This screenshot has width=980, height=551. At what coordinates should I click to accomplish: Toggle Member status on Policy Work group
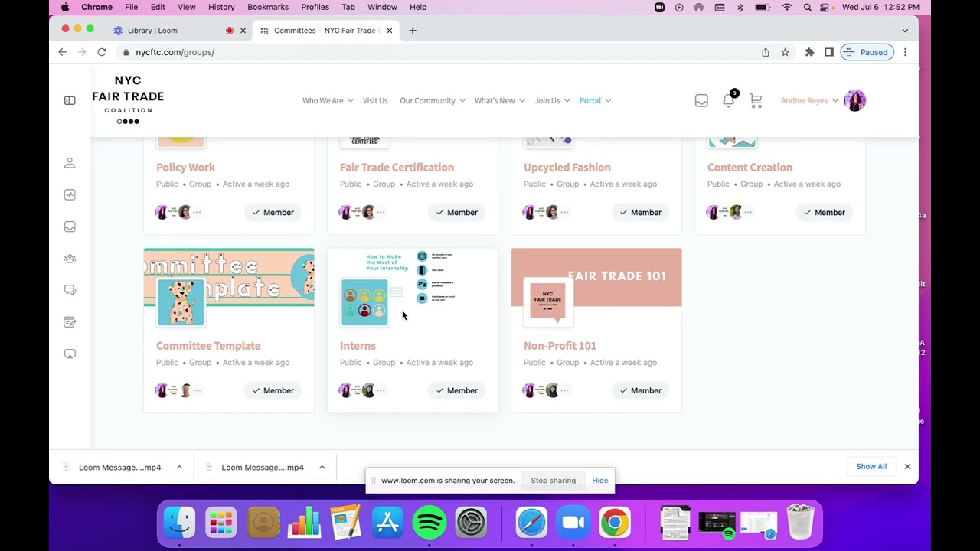coord(273,212)
